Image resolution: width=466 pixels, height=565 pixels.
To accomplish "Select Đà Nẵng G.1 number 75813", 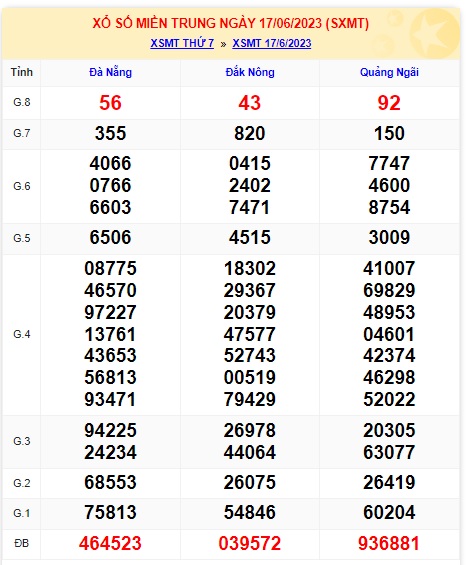I will (110, 512).
